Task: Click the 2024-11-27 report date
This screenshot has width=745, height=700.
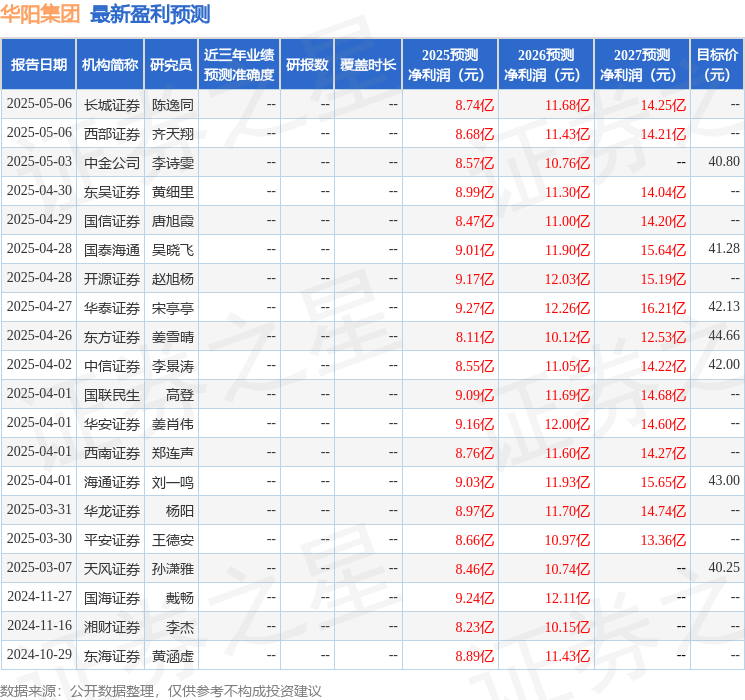Action: coord(39,596)
